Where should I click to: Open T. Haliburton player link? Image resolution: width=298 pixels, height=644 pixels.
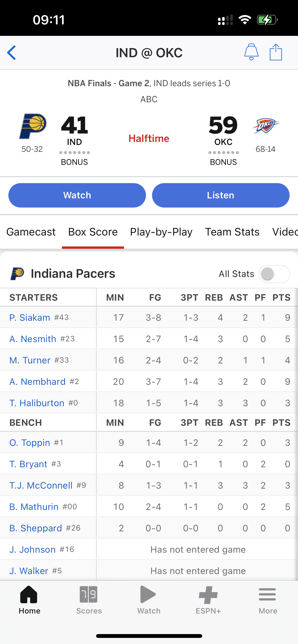tap(37, 403)
